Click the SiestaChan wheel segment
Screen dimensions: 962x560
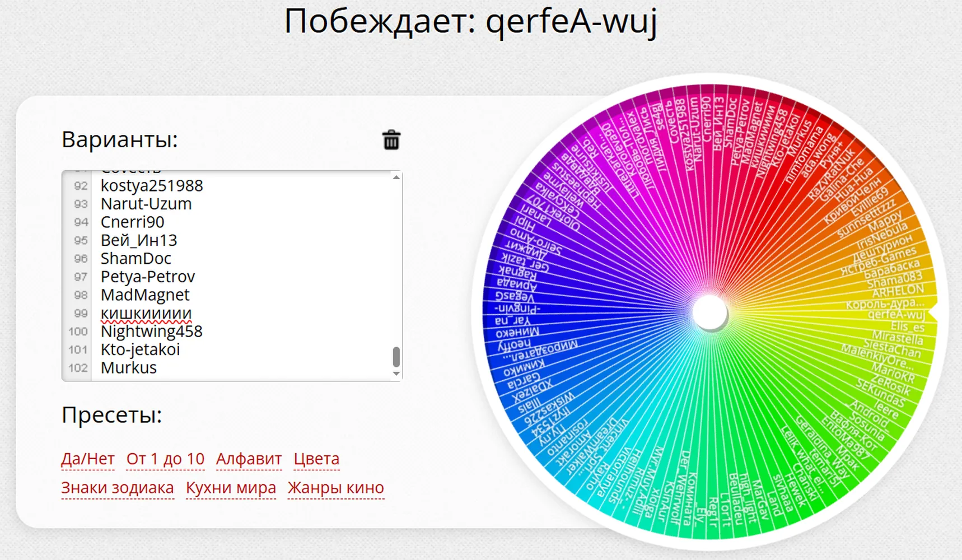[x=891, y=348]
